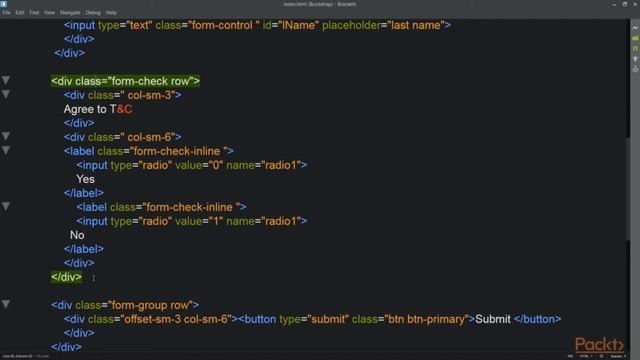Click the Live Preview lightning icon
Viewport: 640px width, 360px height.
pyautogui.click(x=635, y=28)
